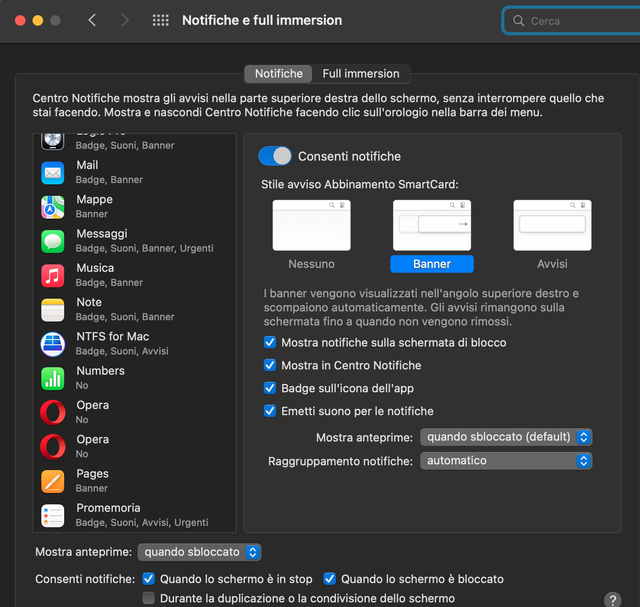Select Avvisi alert style thumbnail
The height and width of the screenshot is (607, 640).
coord(552,225)
